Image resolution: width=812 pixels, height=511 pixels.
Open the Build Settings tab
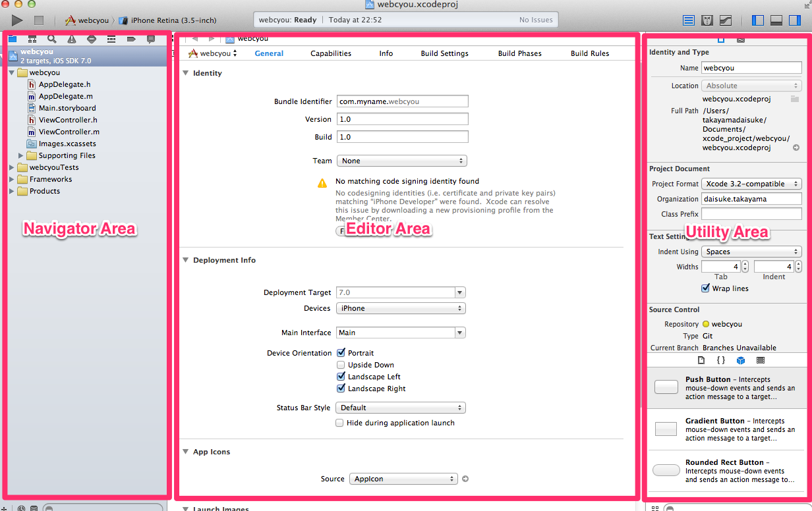point(445,53)
